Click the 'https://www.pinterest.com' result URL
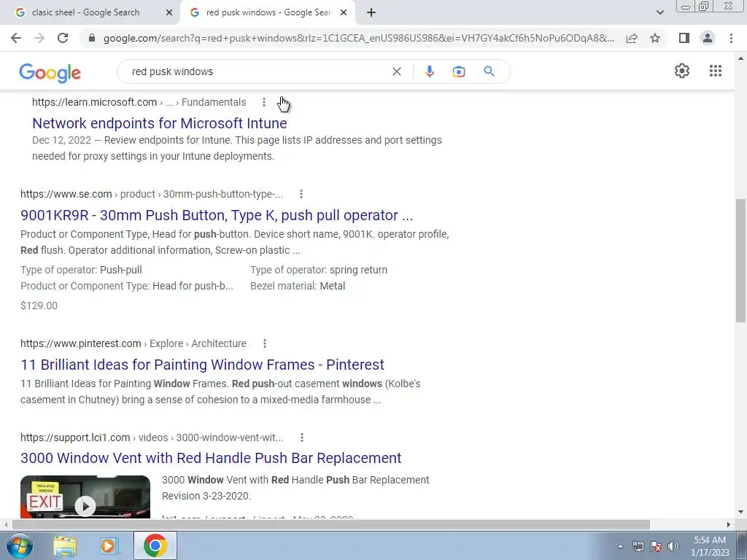Image resolution: width=747 pixels, height=560 pixels. (x=81, y=344)
